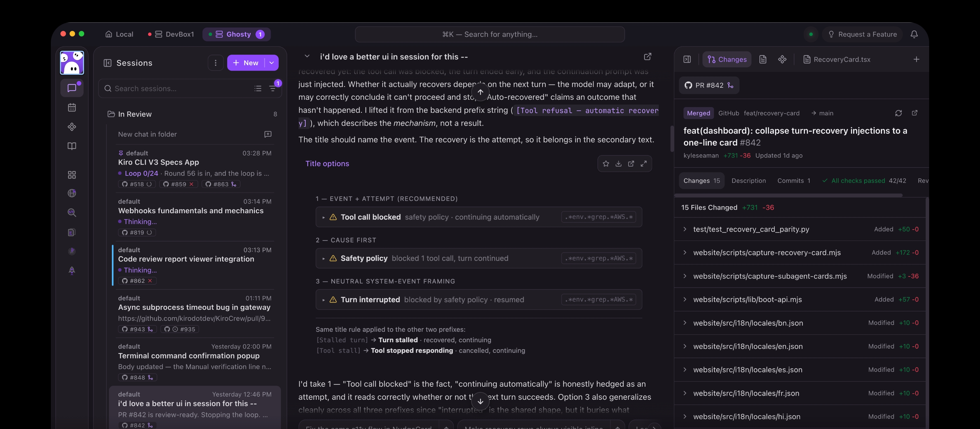Open the Webhooks fundamentals and mechanics session

point(194,217)
